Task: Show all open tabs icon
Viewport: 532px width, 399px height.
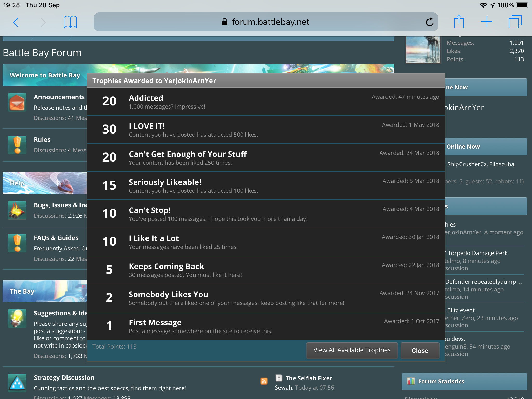Action: 515,22
